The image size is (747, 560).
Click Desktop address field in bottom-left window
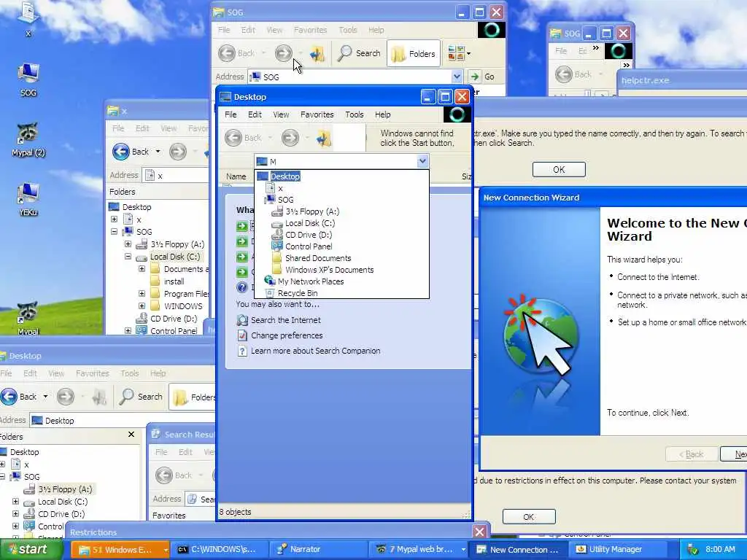[x=122, y=421]
